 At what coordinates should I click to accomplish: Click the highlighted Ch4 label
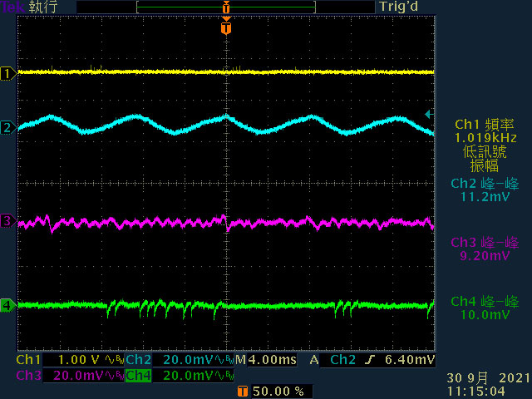pos(139,376)
